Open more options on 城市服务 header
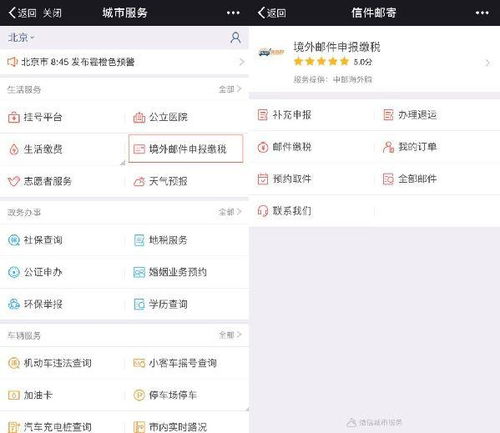 point(233,13)
